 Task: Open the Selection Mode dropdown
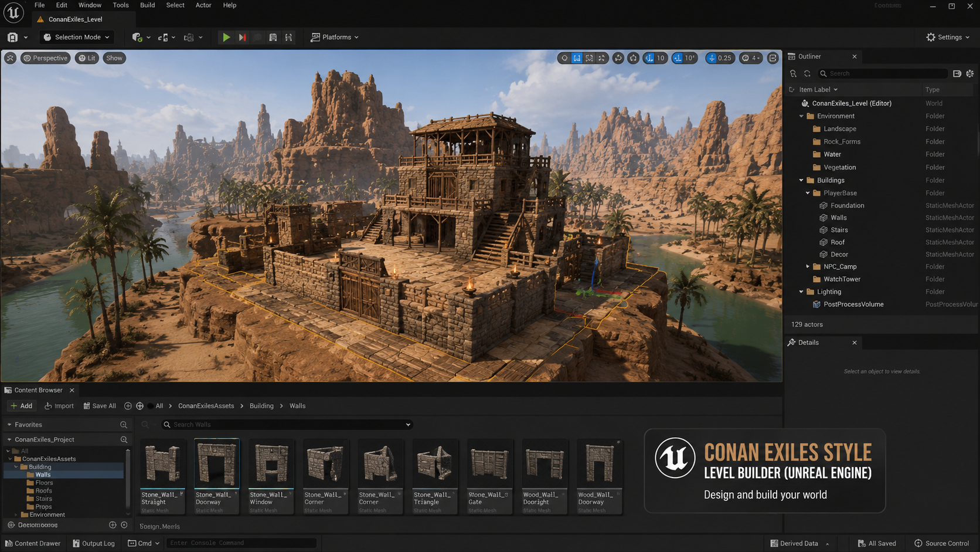[76, 37]
